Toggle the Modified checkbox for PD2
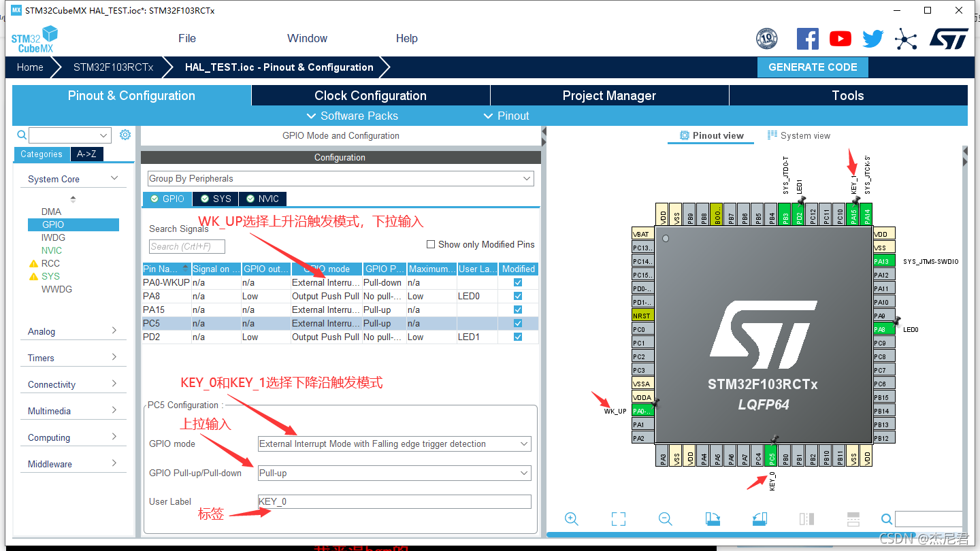The image size is (980, 551). (x=518, y=337)
